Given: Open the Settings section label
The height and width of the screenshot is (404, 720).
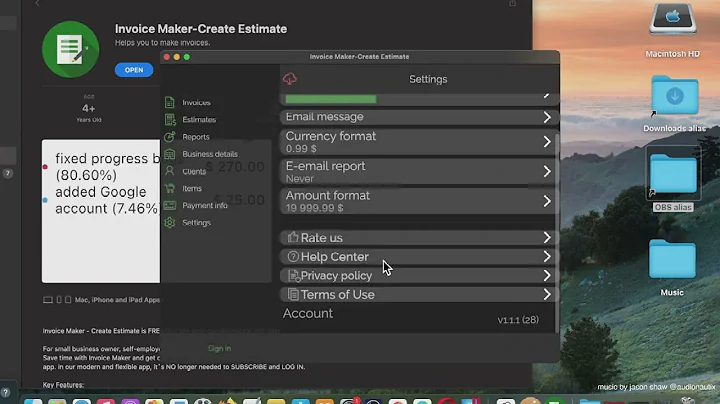Looking at the screenshot, I should coord(196,223).
